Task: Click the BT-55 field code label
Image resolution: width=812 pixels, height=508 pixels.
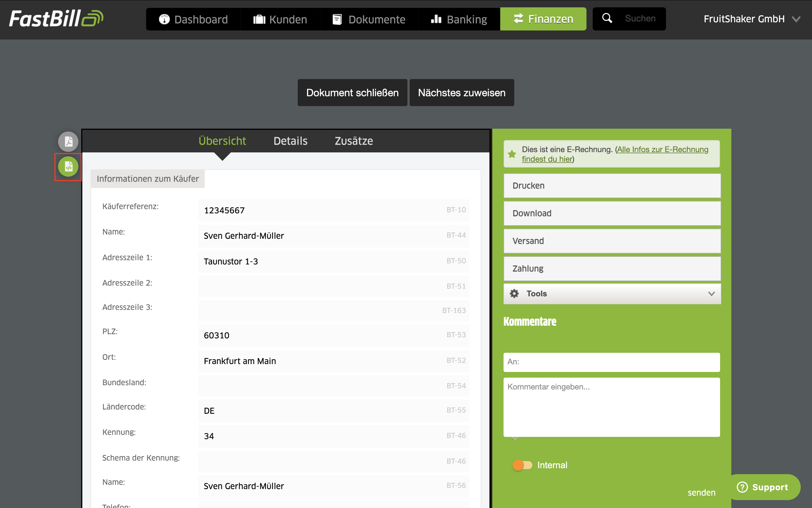Action: tap(456, 410)
